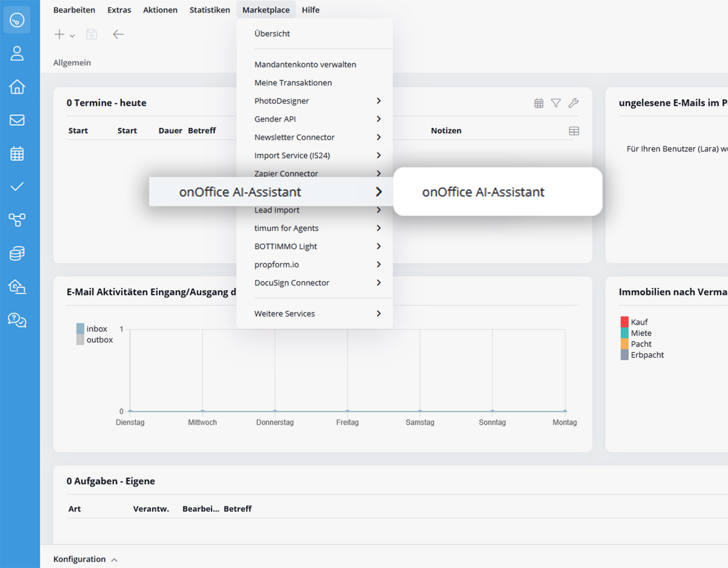This screenshot has height=568, width=728.
Task: Open the properties house icon in sidebar
Action: pyautogui.click(x=17, y=87)
